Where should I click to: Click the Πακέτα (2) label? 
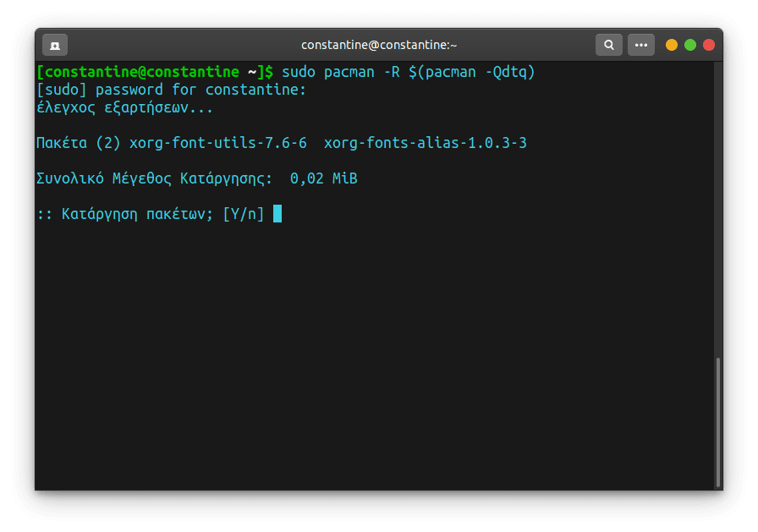tap(79, 144)
